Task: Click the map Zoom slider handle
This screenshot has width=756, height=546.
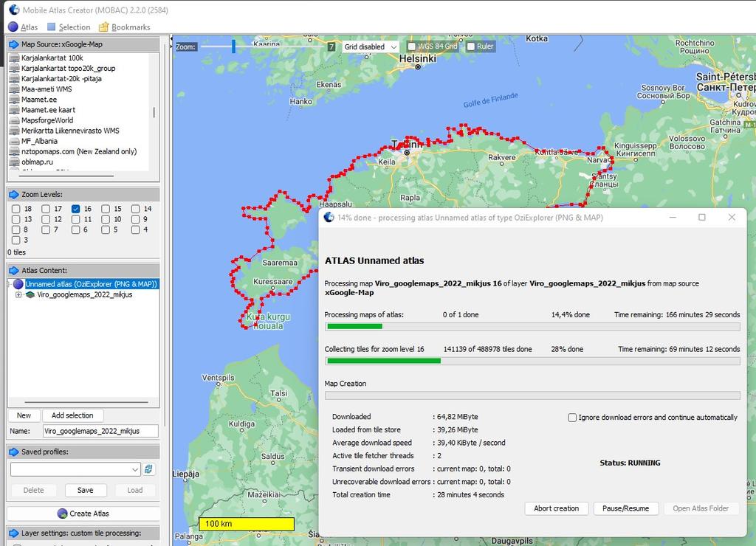Action: [233, 46]
